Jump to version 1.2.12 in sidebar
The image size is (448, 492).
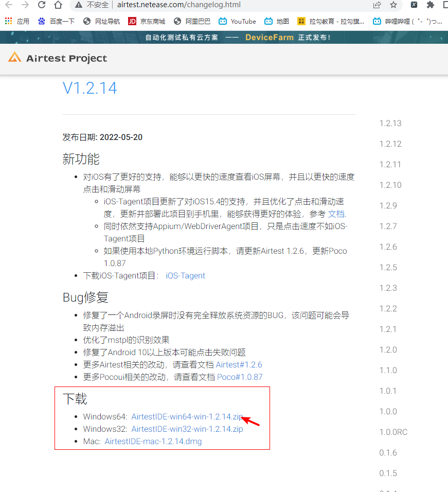pos(390,144)
